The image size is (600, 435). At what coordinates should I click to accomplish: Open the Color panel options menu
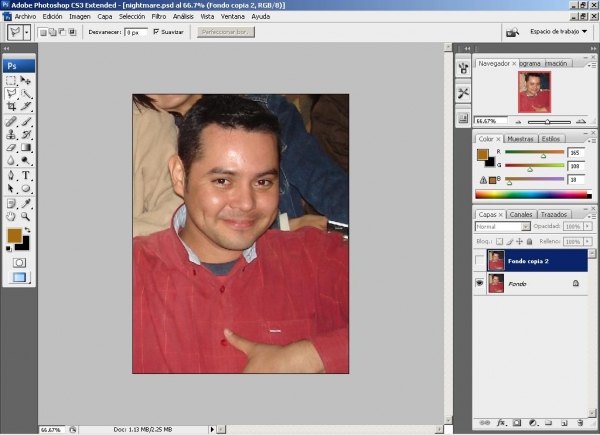pos(592,140)
